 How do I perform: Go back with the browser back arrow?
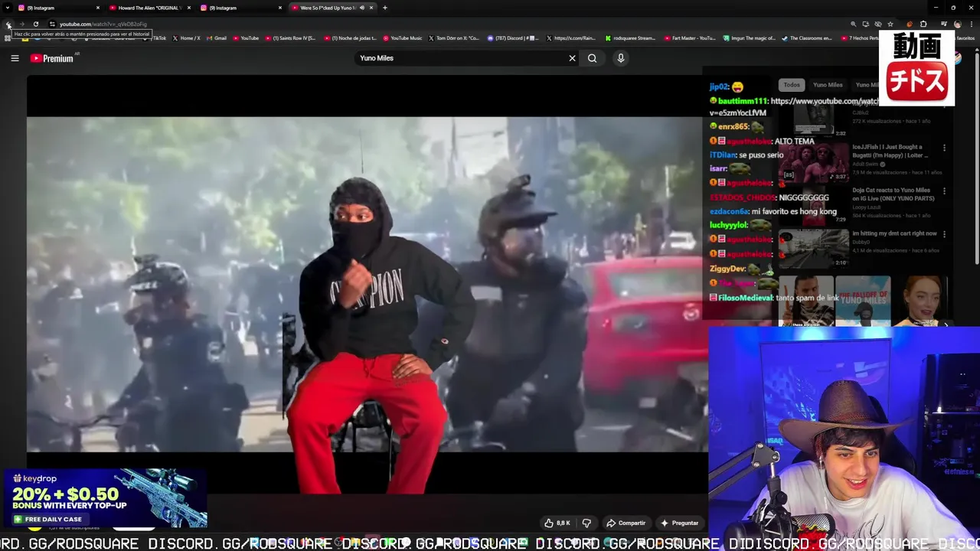8,24
